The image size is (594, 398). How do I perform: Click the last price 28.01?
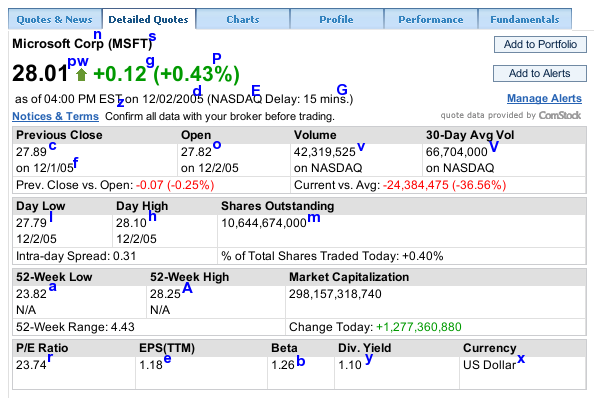click(x=40, y=73)
